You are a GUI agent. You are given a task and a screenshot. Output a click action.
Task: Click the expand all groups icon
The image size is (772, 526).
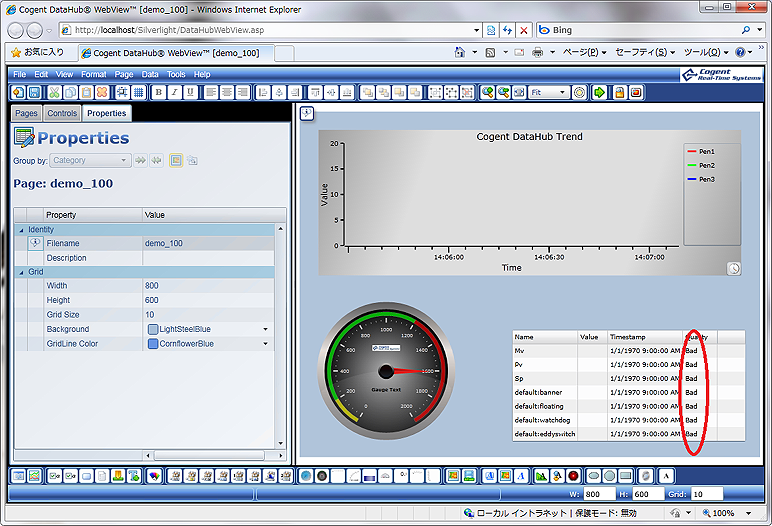coord(140,161)
